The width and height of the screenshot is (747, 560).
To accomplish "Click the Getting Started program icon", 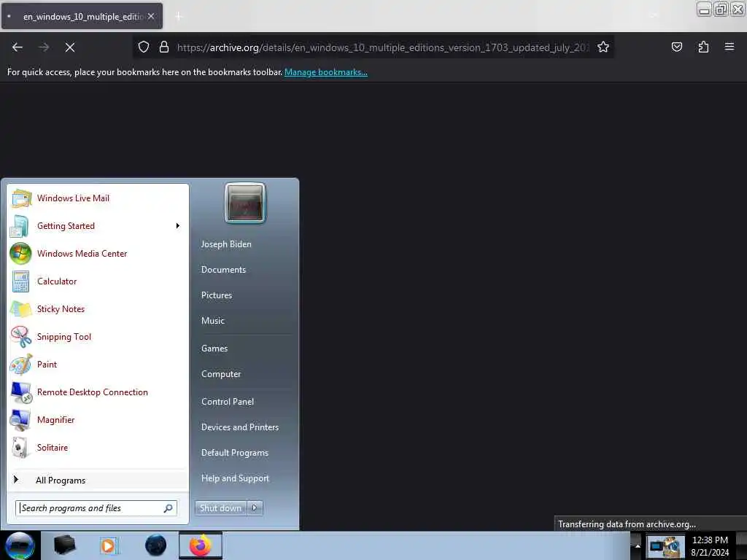I will click(20, 226).
